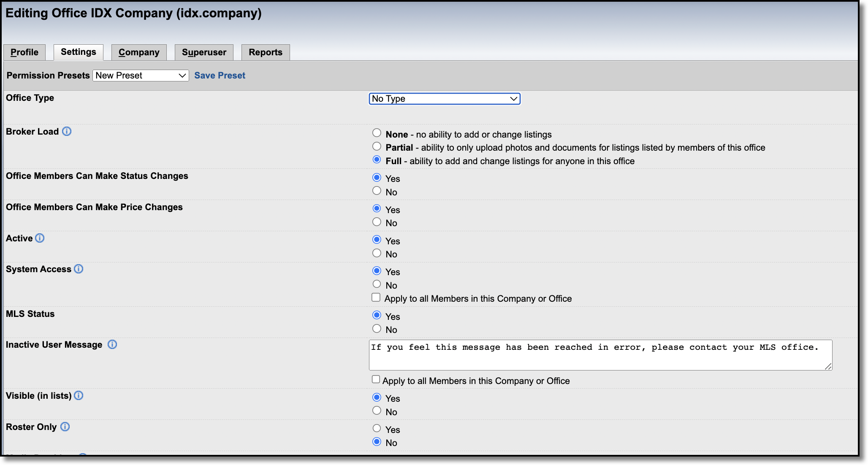
Task: Click the Visible (in lists) info icon
Action: [x=79, y=395]
